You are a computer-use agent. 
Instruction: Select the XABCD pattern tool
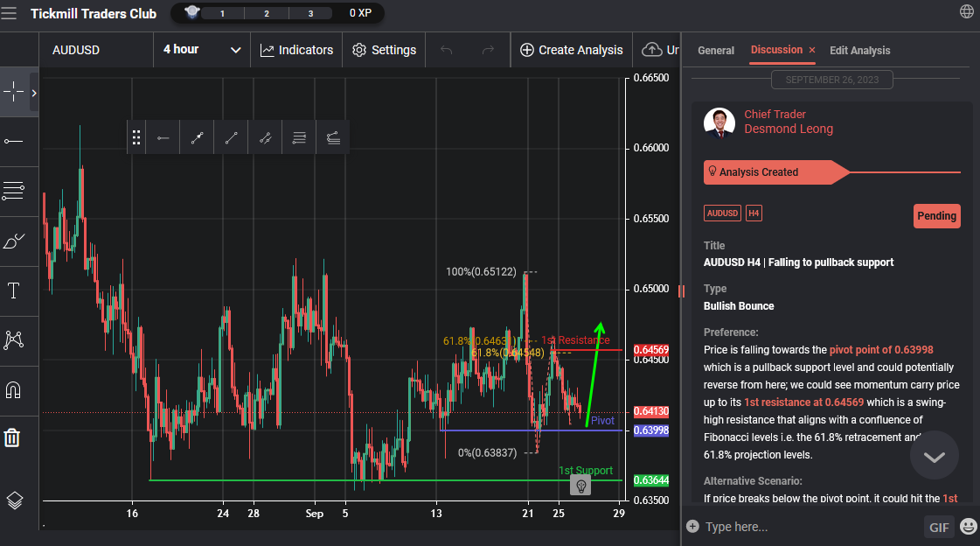click(13, 339)
